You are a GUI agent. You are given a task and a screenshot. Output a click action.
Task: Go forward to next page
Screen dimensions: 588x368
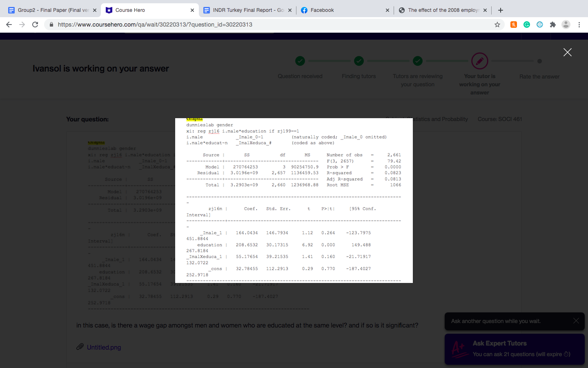click(22, 25)
